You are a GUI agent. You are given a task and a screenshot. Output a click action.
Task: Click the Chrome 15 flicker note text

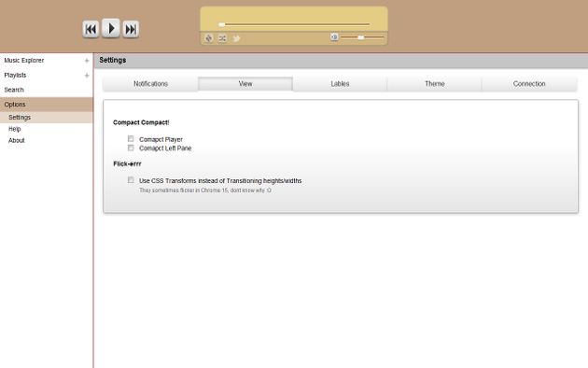click(x=205, y=191)
